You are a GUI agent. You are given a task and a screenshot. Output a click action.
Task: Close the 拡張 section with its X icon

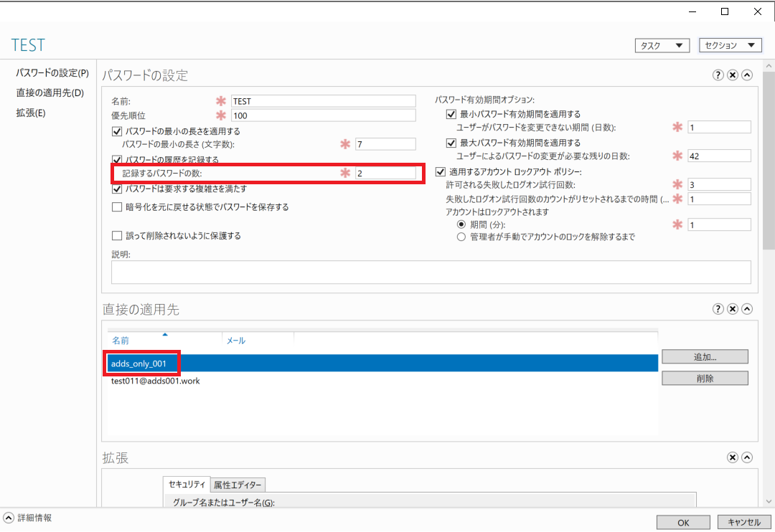[733, 457]
